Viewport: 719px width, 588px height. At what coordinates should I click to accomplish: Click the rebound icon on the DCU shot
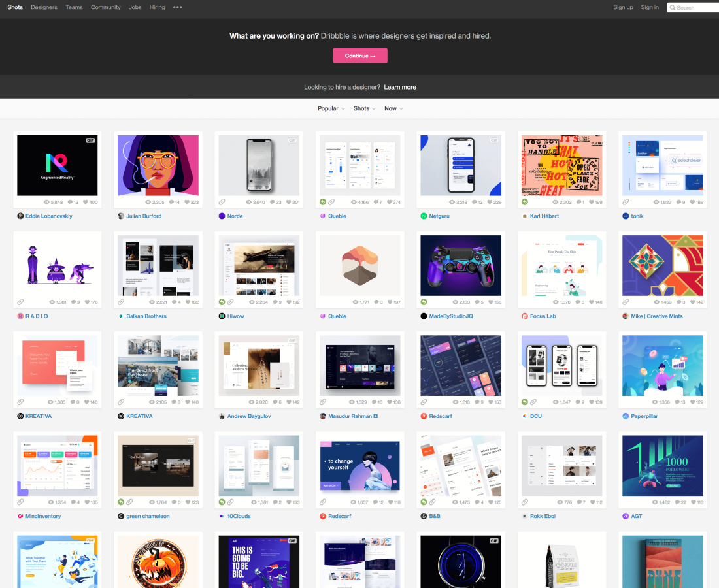525,402
